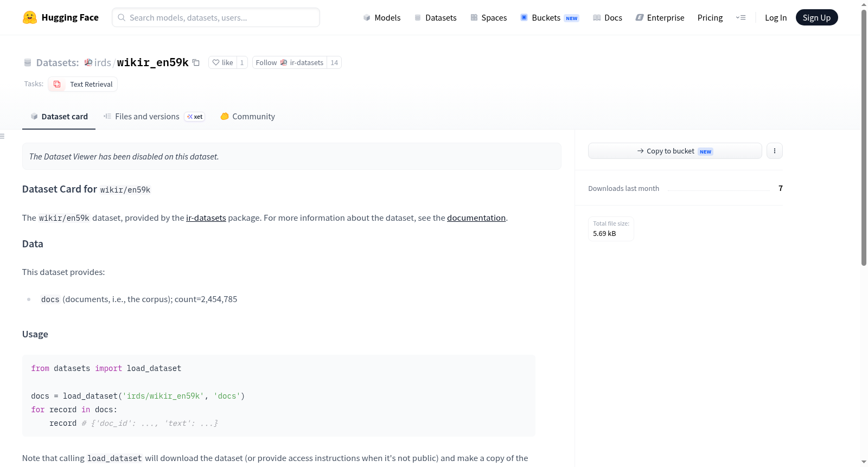Click the Datasets: breadcrumb label
The image size is (868, 467).
point(58,62)
